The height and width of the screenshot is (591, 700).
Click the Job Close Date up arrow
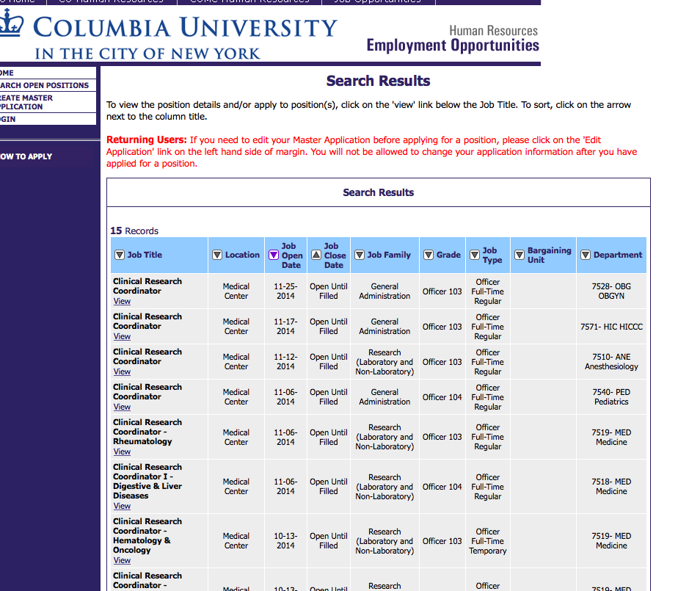[316, 255]
